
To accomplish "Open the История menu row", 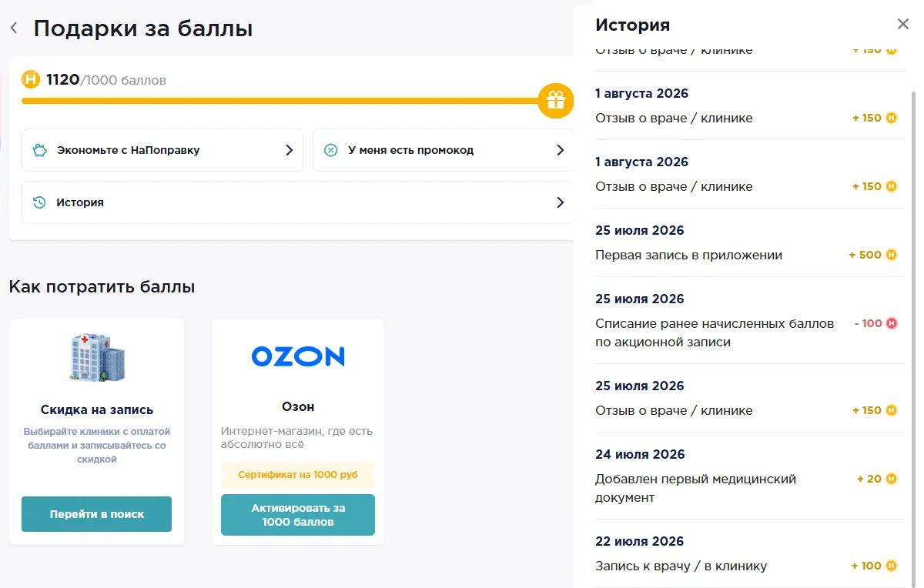I will [298, 202].
